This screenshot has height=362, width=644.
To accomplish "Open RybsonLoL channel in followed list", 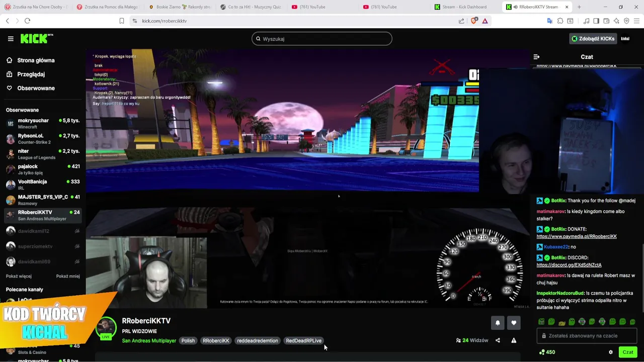I will [43, 139].
